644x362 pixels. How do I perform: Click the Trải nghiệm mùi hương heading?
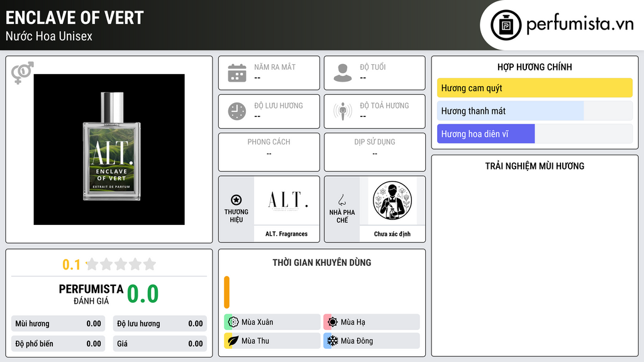click(x=535, y=166)
